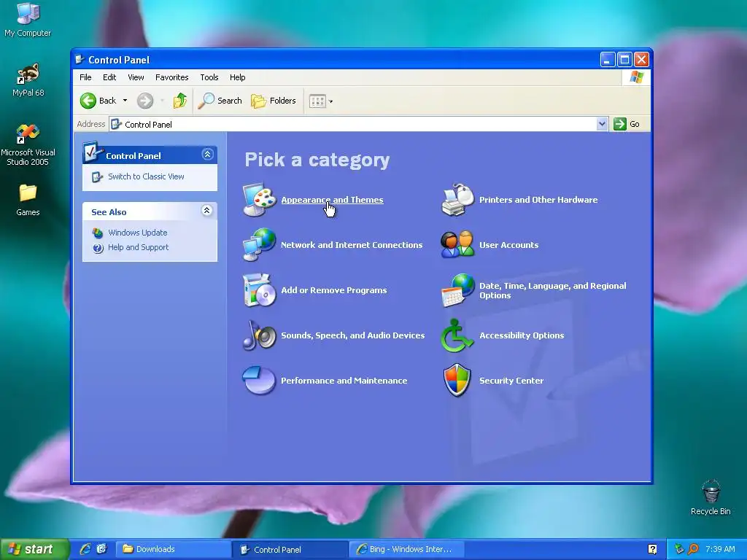
Task: Open Sounds, Speech, and Audio Devices icon
Action: tap(260, 335)
